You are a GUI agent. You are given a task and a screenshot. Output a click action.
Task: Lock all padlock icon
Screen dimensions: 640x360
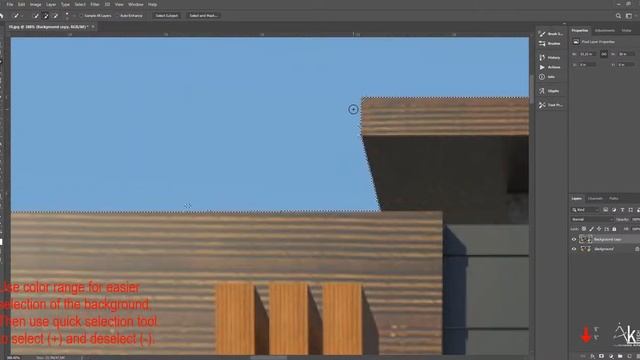614,229
